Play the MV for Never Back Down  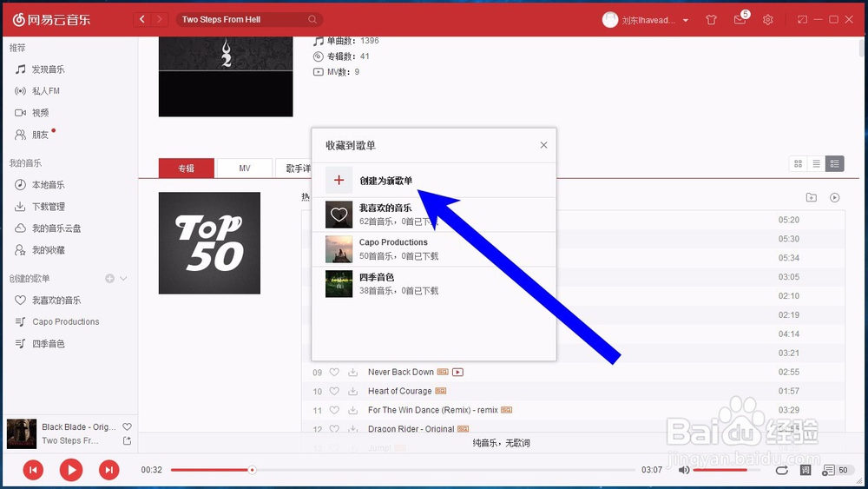[457, 372]
